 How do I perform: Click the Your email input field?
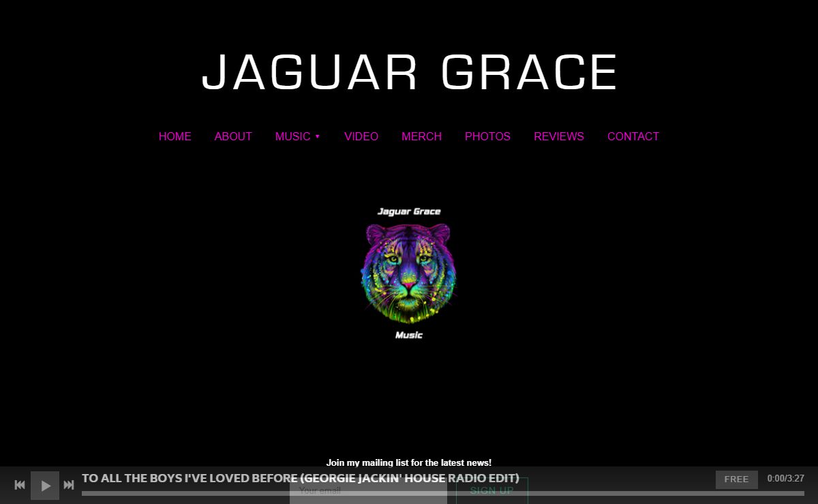(368, 490)
